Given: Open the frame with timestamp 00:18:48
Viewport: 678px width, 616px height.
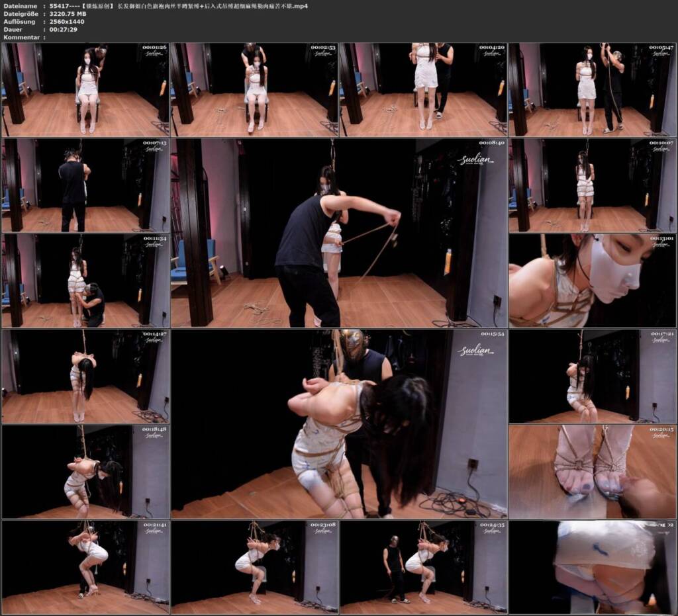Looking at the screenshot, I should click(85, 472).
